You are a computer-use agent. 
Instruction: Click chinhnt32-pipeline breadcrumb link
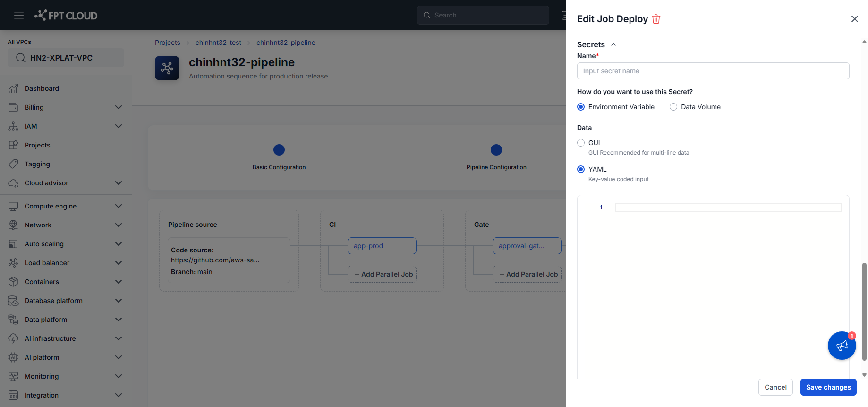(286, 43)
